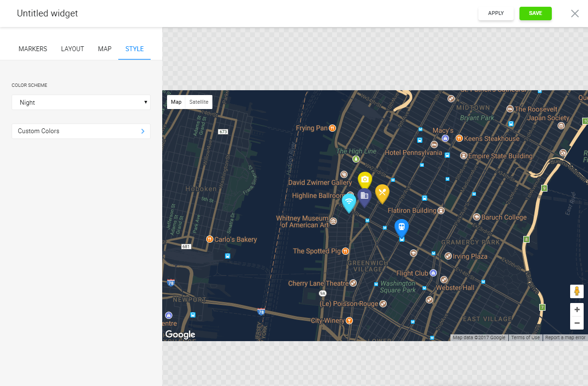Screen dimensions: 588x386
Task: Click Hotel Pennsylvania lodging icon
Action: point(434,144)
